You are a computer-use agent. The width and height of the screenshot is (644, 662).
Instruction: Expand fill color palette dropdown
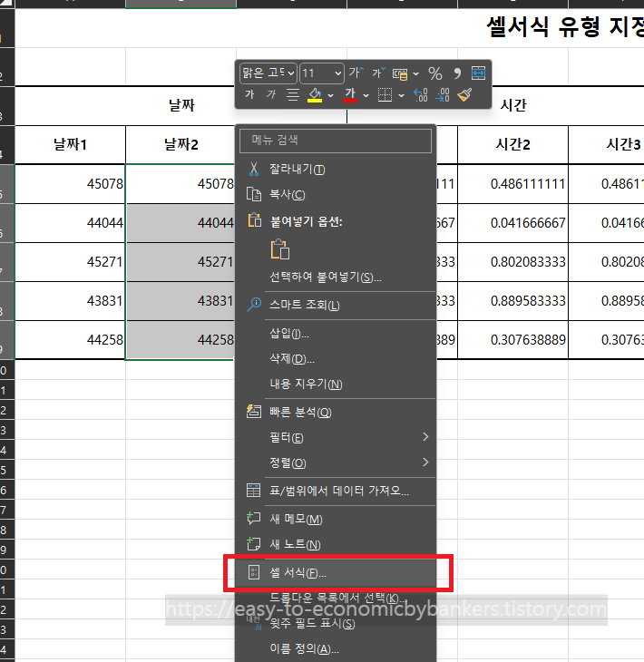tap(331, 95)
